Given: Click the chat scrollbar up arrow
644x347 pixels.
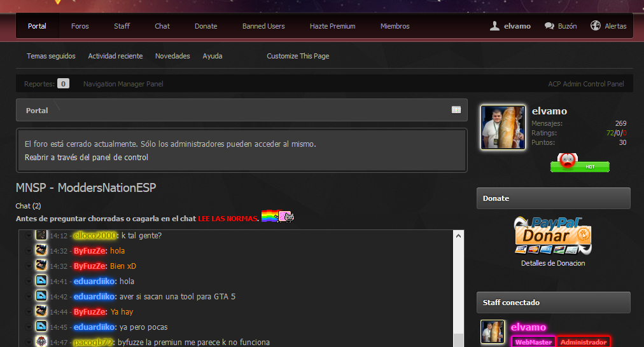Looking at the screenshot, I should coord(458,236).
